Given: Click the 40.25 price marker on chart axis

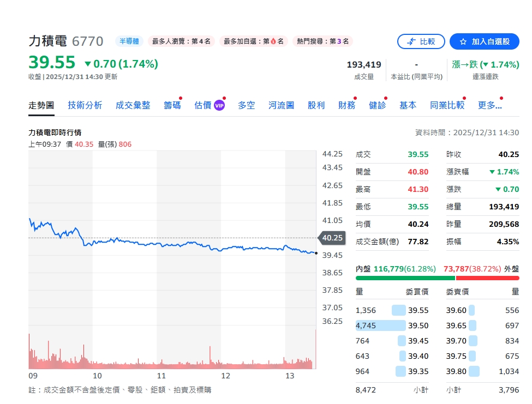Looking at the screenshot, I should click(x=332, y=238).
